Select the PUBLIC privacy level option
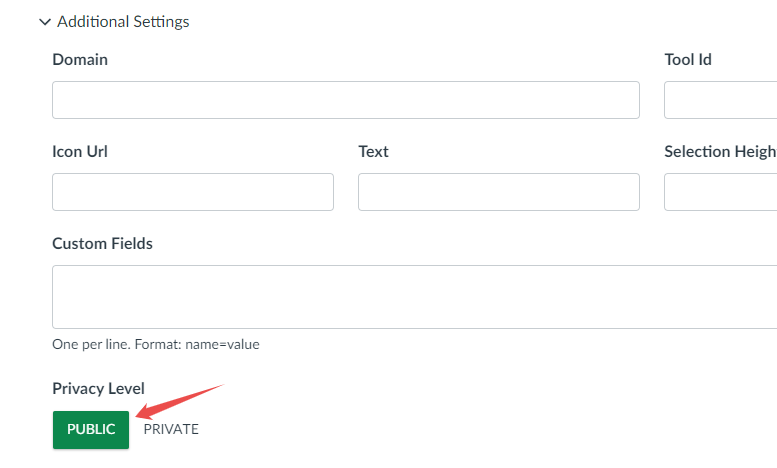This screenshot has width=777, height=468. coord(91,429)
